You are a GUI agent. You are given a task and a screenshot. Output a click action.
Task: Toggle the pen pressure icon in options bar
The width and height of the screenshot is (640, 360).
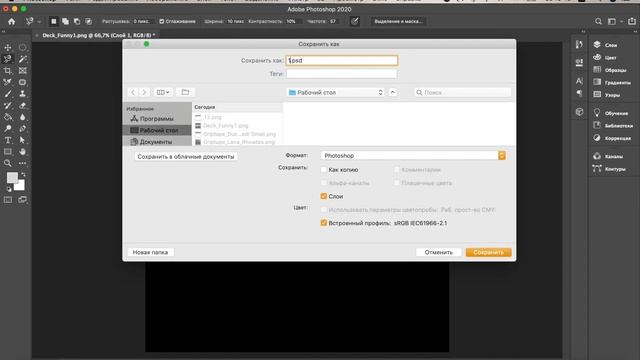pos(355,21)
